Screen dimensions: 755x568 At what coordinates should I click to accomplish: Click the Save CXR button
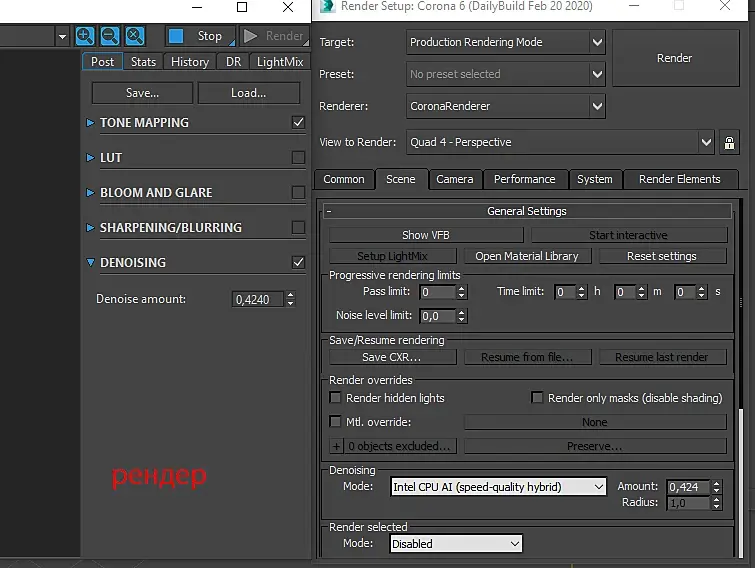point(392,357)
